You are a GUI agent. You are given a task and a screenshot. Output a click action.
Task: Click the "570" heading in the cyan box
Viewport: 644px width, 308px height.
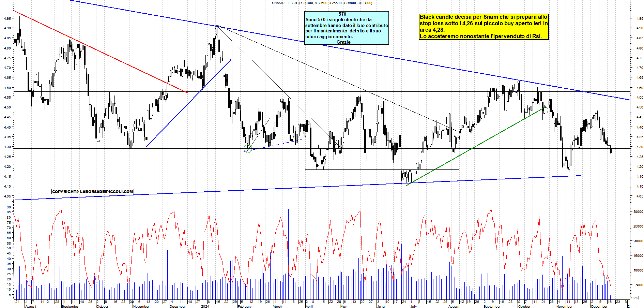click(342, 14)
